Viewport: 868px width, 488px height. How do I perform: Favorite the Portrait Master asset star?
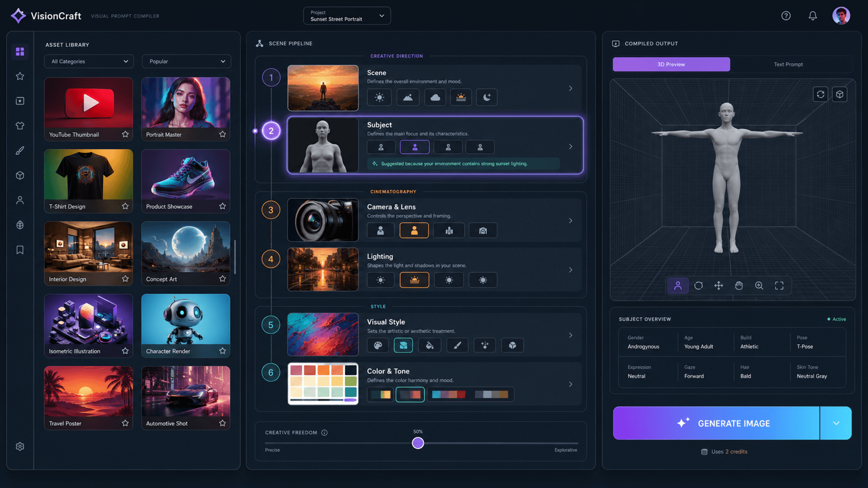coord(223,134)
